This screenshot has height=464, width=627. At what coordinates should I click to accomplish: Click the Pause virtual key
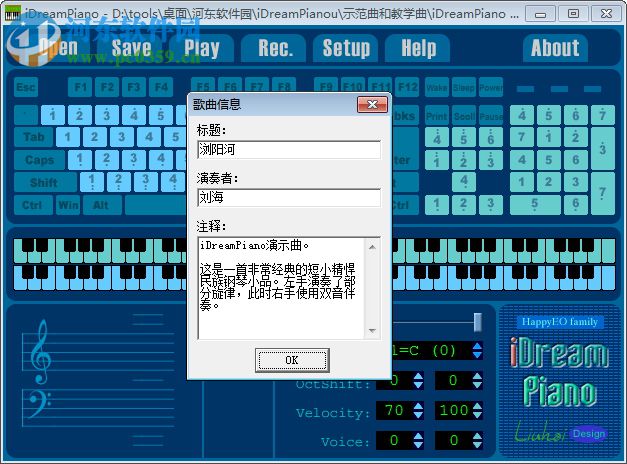tap(491, 116)
